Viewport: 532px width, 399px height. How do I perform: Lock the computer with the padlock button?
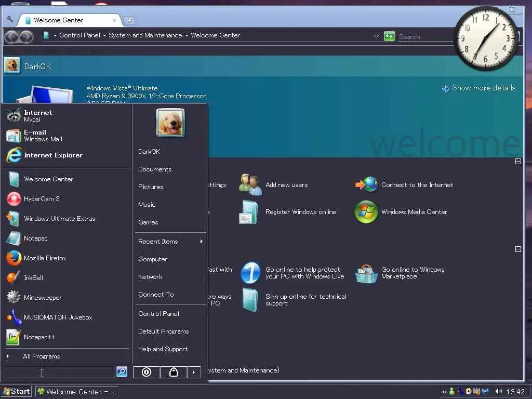click(174, 372)
